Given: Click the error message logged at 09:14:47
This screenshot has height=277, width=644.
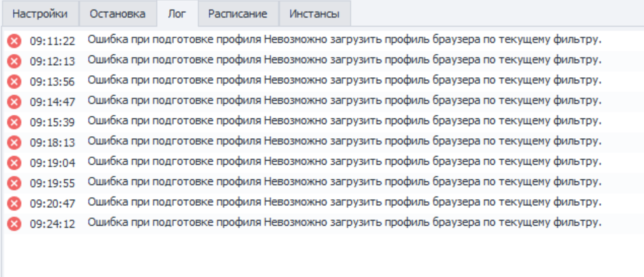Looking at the screenshot, I should click(x=344, y=100).
